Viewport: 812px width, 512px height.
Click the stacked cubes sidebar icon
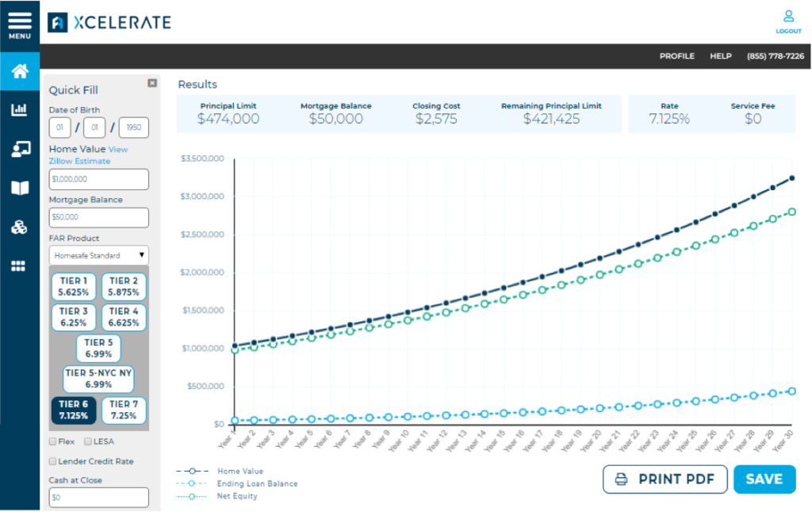pyautogui.click(x=20, y=227)
